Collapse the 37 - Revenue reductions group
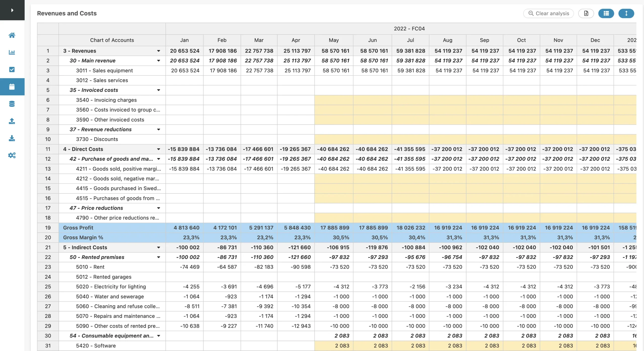The image size is (644, 351). (x=158, y=129)
